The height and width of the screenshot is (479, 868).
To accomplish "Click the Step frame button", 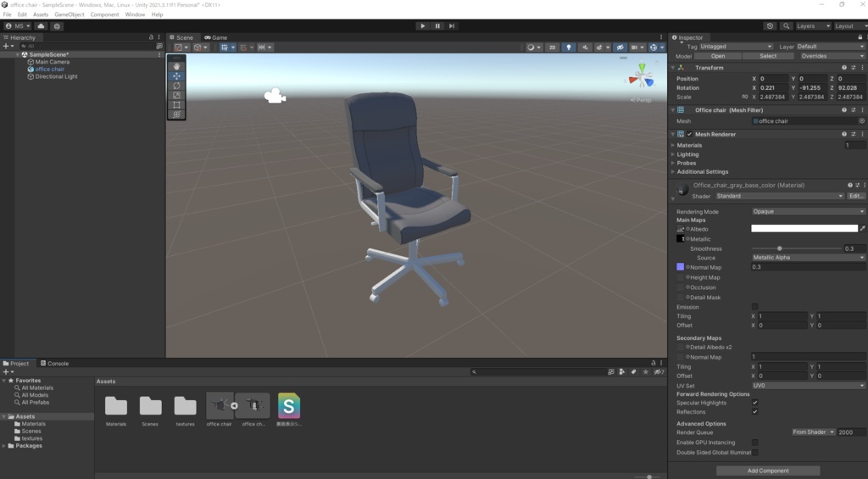I will [452, 26].
